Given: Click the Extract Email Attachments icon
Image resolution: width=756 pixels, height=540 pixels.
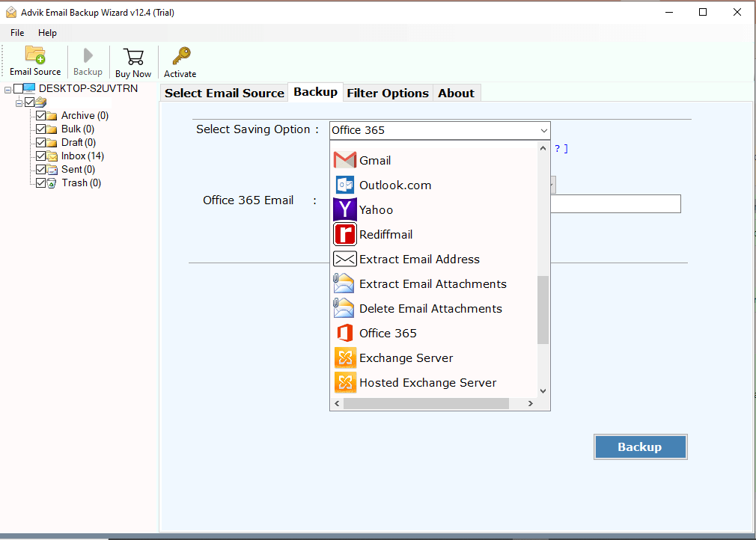Looking at the screenshot, I should click(x=344, y=283).
